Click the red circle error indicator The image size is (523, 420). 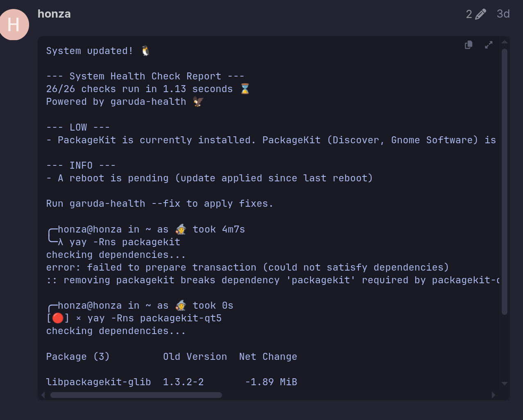58,318
